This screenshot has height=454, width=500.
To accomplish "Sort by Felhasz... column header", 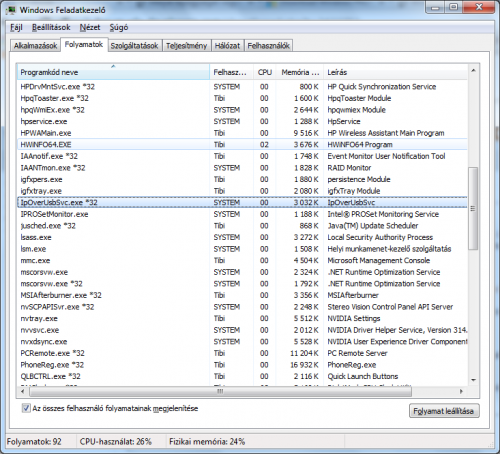I will pyautogui.click(x=231, y=72).
